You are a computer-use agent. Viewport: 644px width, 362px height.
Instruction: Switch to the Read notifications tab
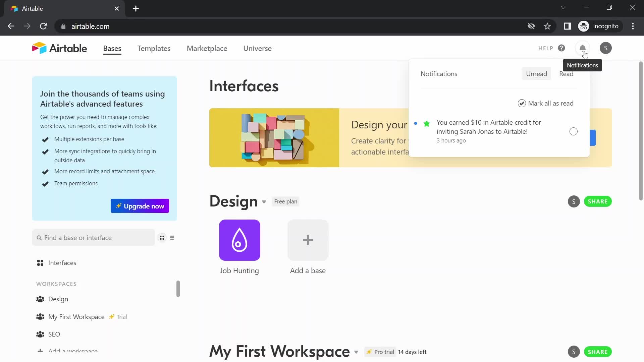pos(566,73)
